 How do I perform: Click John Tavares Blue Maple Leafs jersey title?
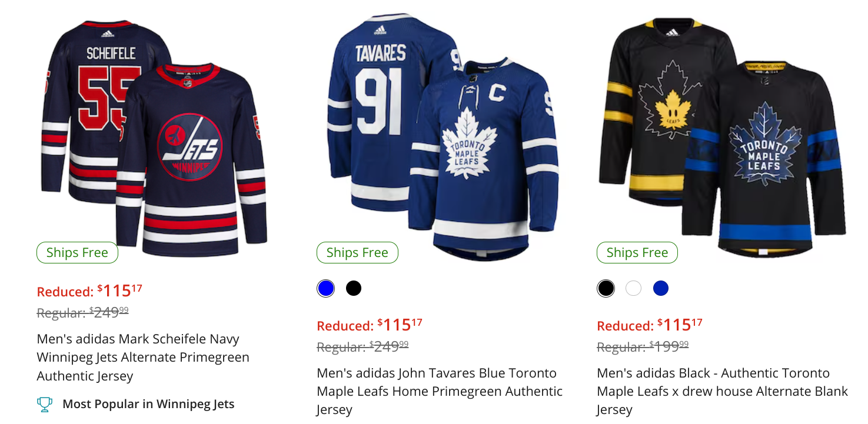pyautogui.click(x=439, y=391)
